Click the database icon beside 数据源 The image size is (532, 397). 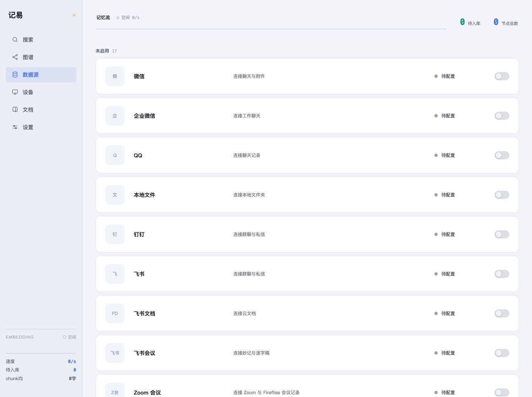coord(15,75)
